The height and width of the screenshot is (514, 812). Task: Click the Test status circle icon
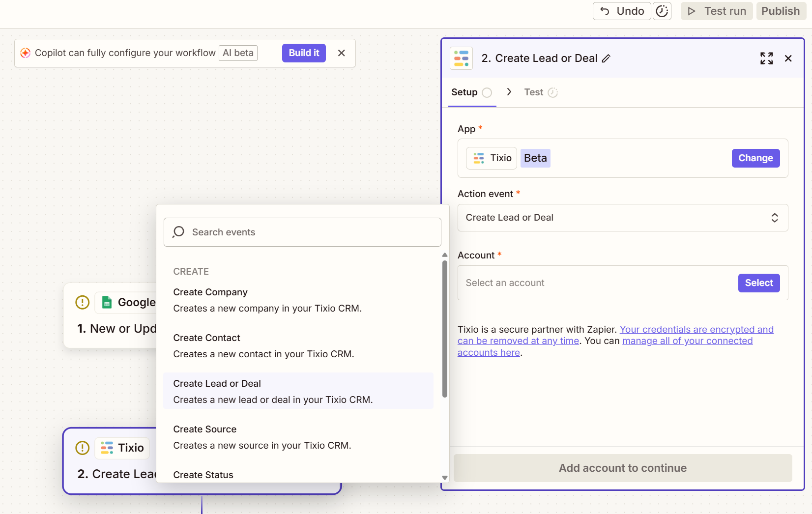pyautogui.click(x=553, y=92)
